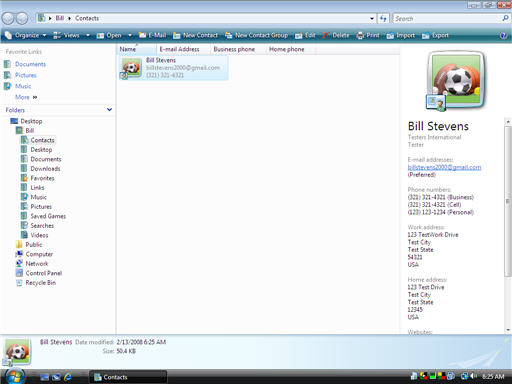The height and width of the screenshot is (384, 512).
Task: Click the Back navigation button
Action: (8, 18)
